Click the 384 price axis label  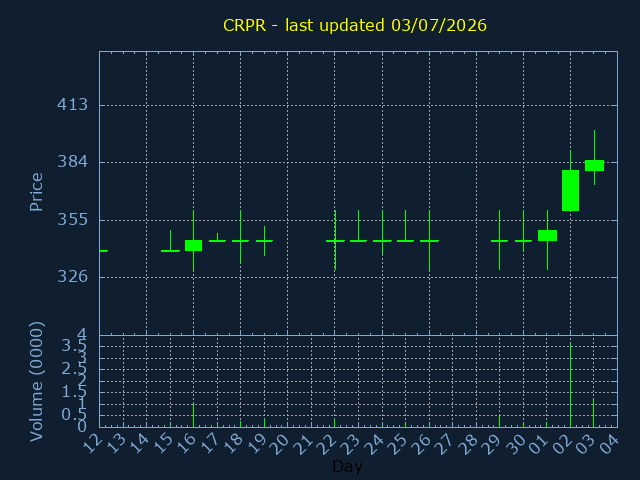[73, 162]
